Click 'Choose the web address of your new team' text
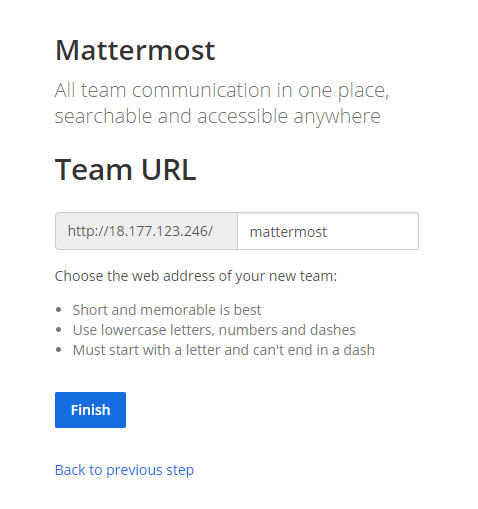The image size is (478, 509). [196, 276]
